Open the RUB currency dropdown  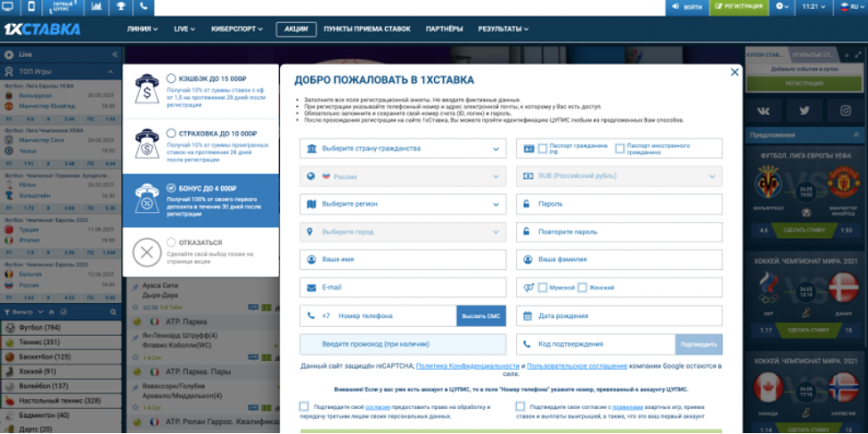[x=619, y=176]
